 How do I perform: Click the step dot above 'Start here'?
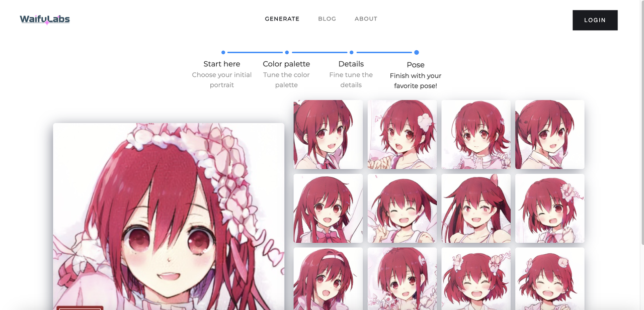click(x=223, y=52)
